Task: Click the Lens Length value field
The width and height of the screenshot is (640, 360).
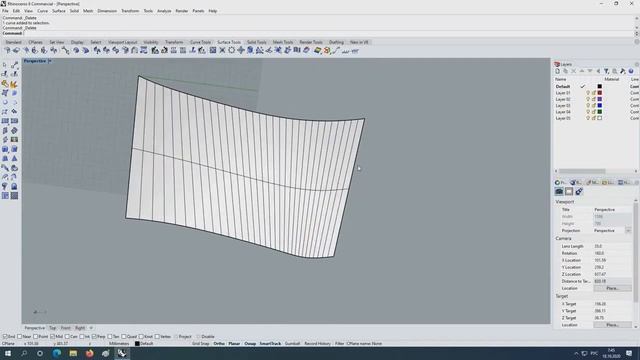Action: click(612, 246)
